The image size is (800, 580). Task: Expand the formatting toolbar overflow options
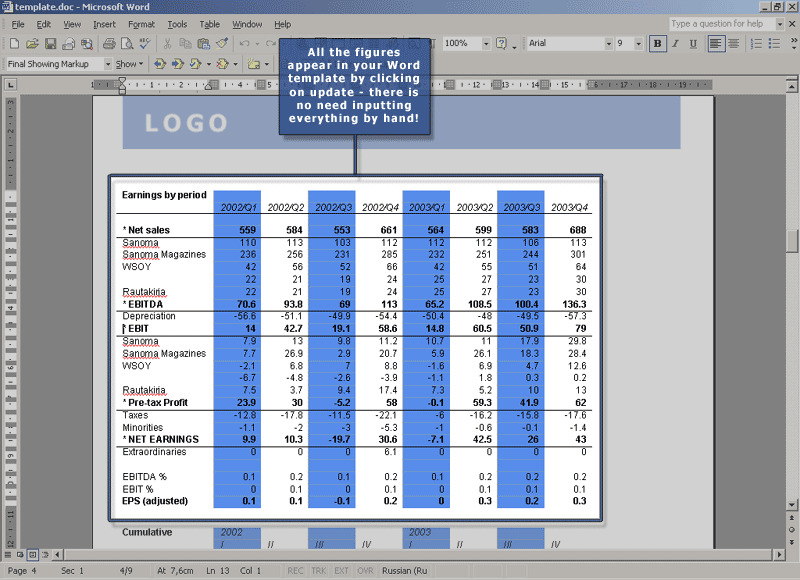click(794, 44)
